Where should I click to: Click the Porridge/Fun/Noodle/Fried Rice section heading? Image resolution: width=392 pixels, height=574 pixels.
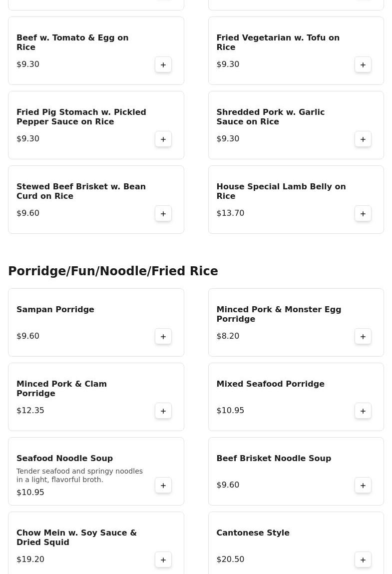click(113, 271)
